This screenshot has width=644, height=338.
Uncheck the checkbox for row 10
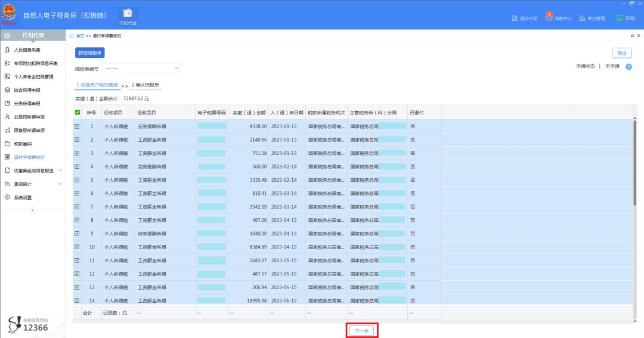click(x=77, y=247)
